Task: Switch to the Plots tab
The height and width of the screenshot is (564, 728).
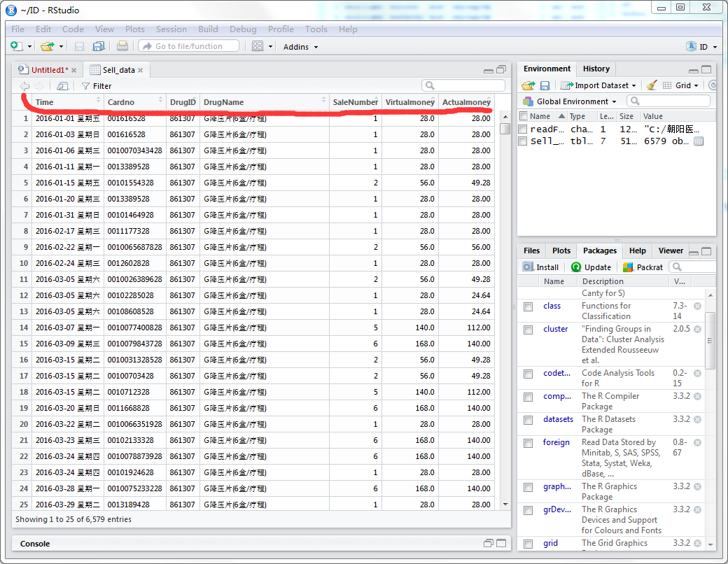Action: [x=561, y=251]
